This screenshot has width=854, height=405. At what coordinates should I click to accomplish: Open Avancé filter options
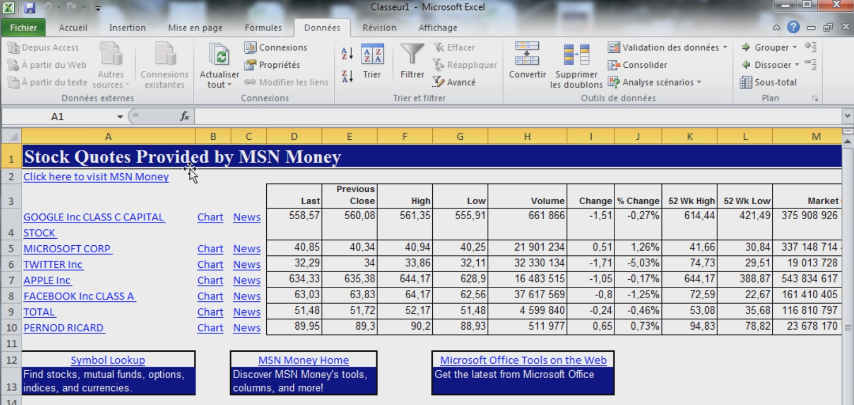click(454, 83)
